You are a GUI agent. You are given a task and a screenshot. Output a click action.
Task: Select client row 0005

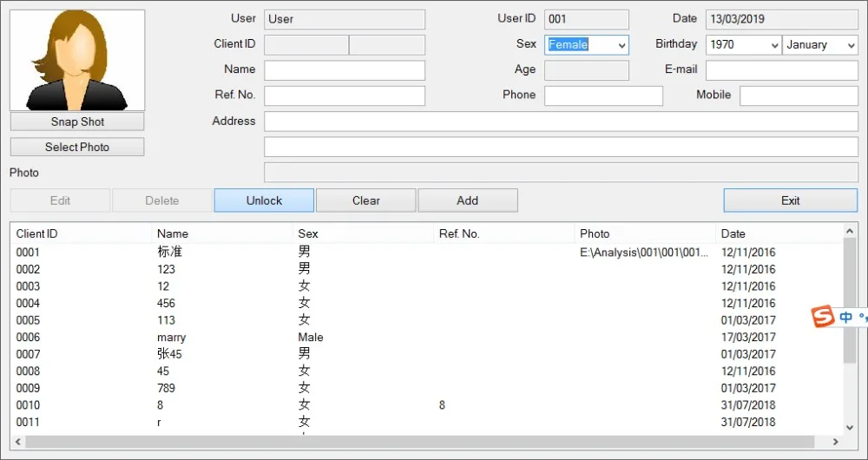click(x=426, y=320)
